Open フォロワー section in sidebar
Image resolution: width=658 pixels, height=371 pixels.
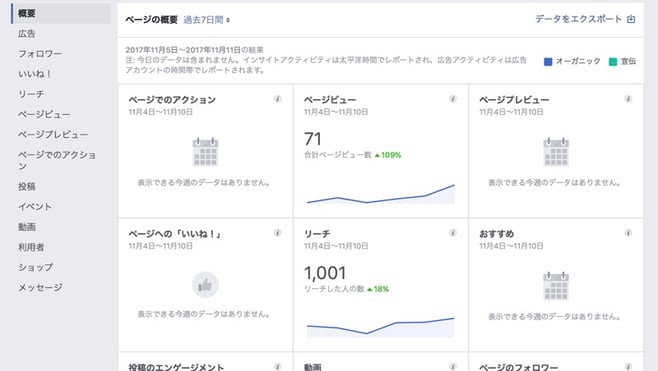[40, 54]
